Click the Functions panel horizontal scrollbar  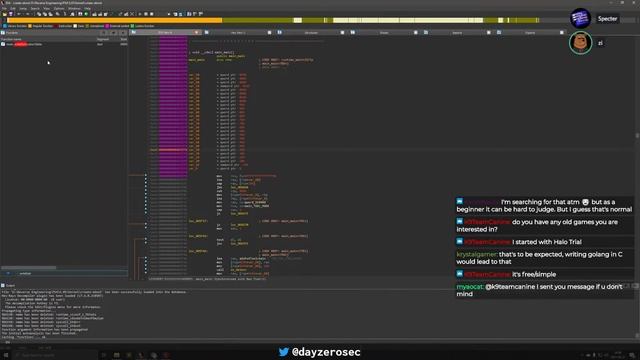point(29,268)
